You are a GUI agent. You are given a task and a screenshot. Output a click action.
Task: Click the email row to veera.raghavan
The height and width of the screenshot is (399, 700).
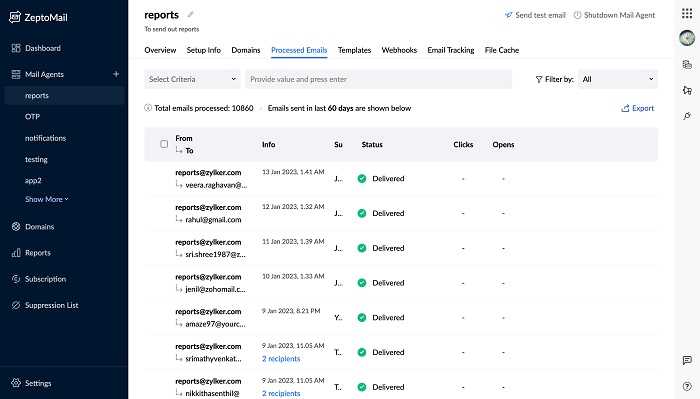tap(401, 179)
